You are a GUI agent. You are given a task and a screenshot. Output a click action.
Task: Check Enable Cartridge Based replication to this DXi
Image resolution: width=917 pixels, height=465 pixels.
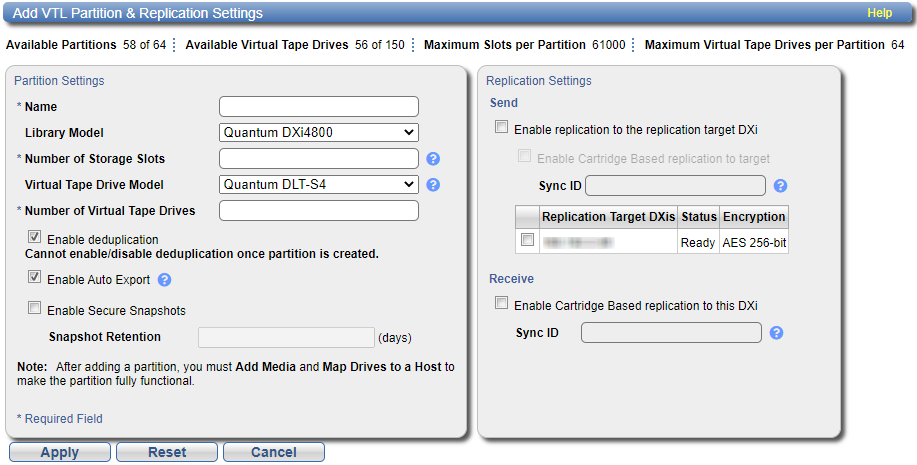tap(501, 304)
